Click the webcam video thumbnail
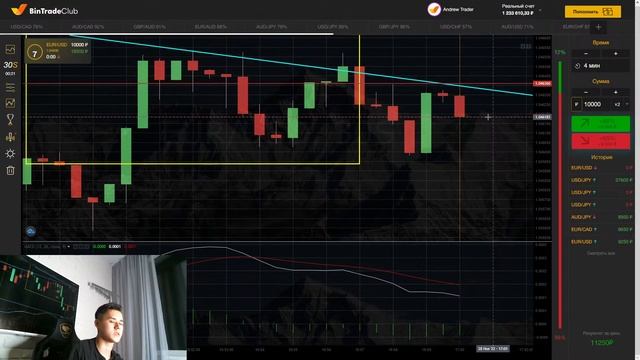The height and width of the screenshot is (360, 640). (x=93, y=308)
